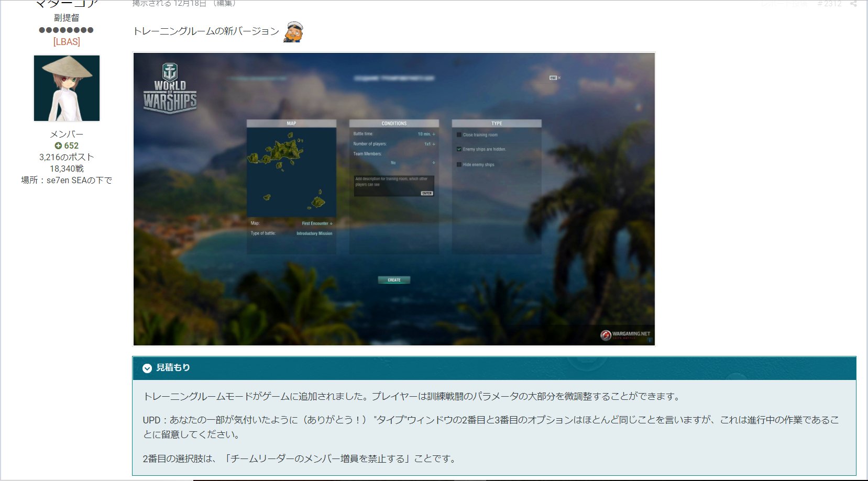Click the captain emoticon after the post title
Image resolution: width=868 pixels, height=481 pixels.
pyautogui.click(x=293, y=32)
